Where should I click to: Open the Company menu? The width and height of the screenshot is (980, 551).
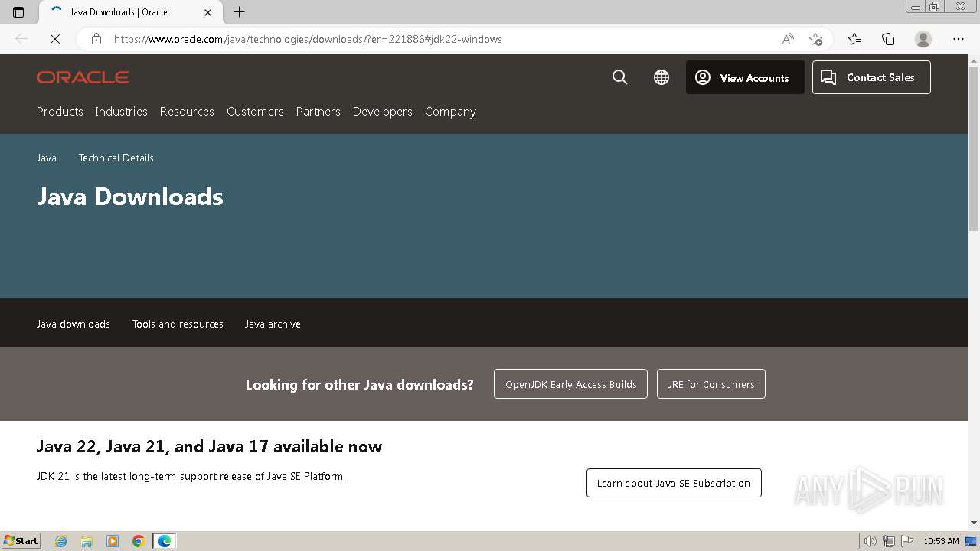[450, 111]
